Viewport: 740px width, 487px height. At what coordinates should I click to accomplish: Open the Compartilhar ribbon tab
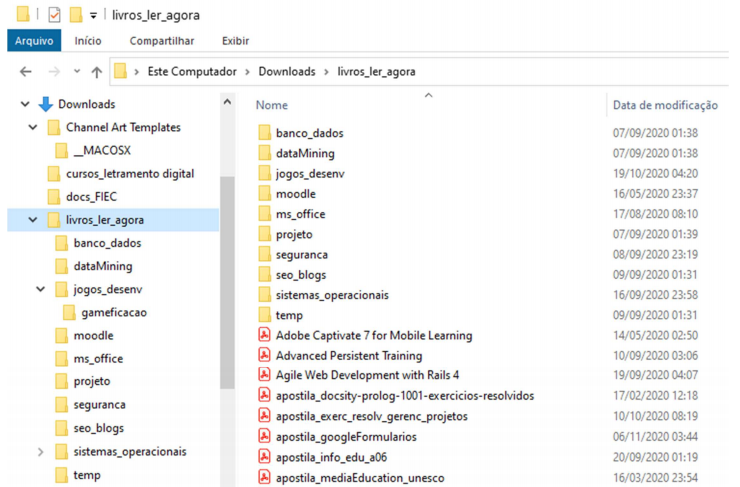click(162, 41)
